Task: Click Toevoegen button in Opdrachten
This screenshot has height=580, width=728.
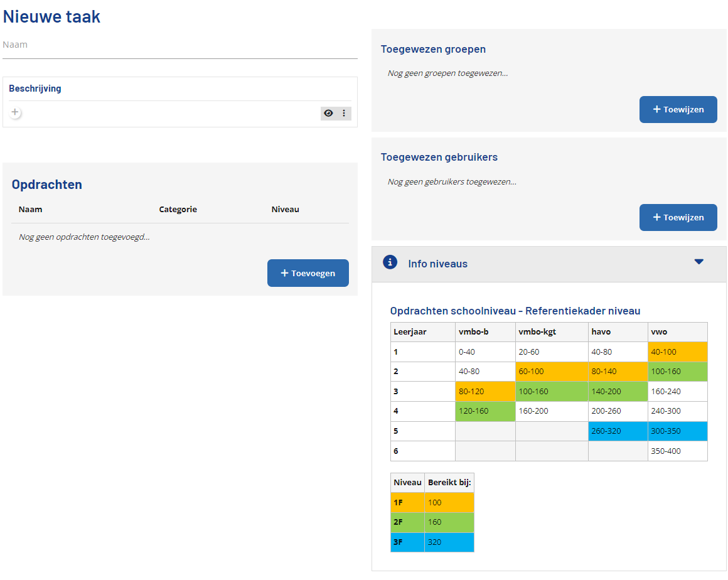Action: click(x=308, y=274)
